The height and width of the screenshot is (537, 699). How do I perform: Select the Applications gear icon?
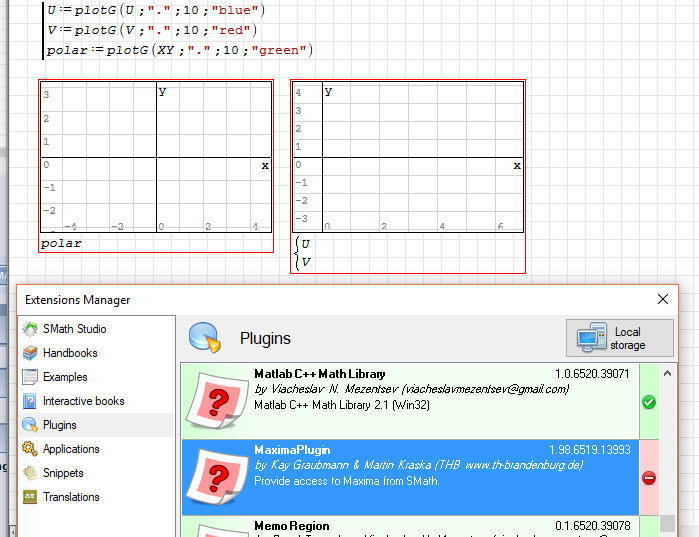[29, 449]
